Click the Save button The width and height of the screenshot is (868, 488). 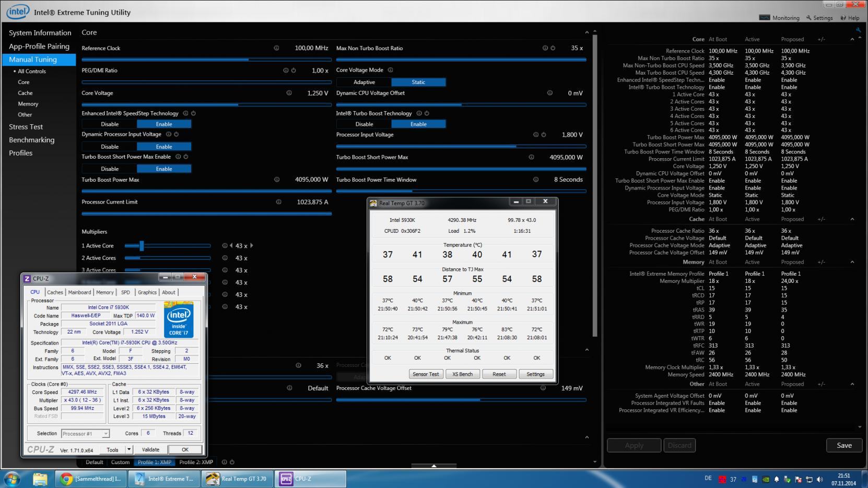[844, 445]
